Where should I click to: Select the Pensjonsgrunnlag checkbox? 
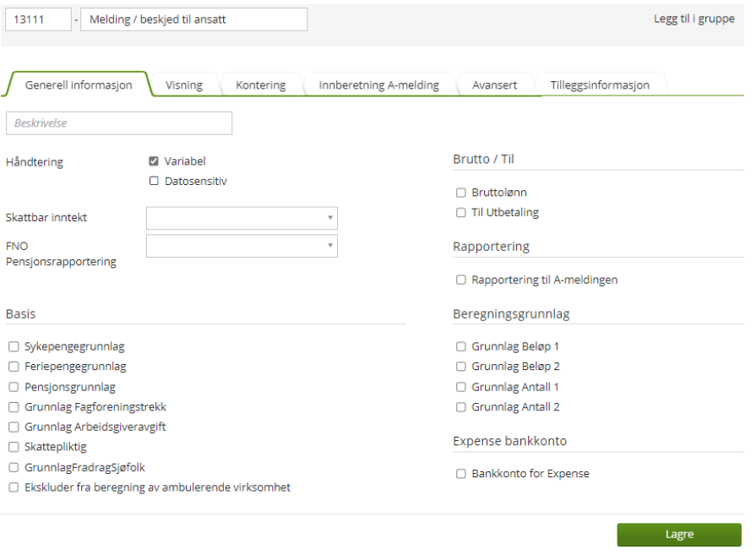point(14,387)
